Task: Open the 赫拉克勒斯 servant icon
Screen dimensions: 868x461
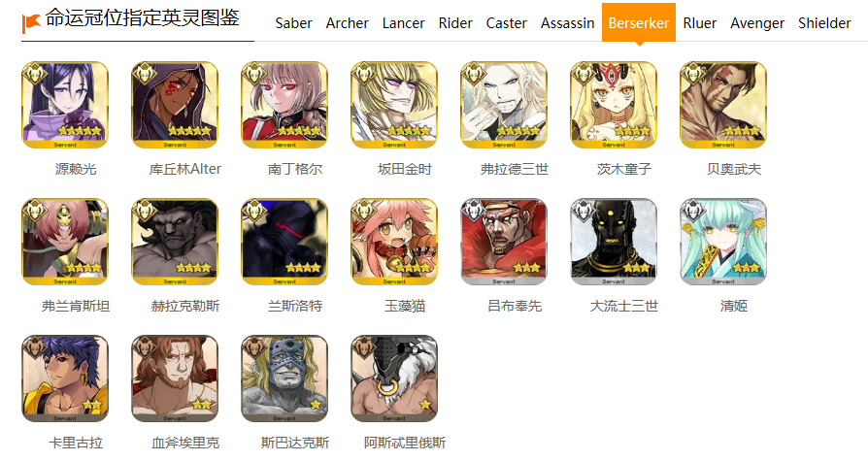Action: point(175,242)
